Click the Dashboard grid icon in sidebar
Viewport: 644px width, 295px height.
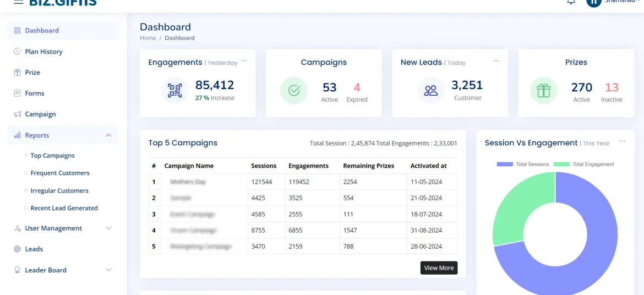pyautogui.click(x=17, y=30)
